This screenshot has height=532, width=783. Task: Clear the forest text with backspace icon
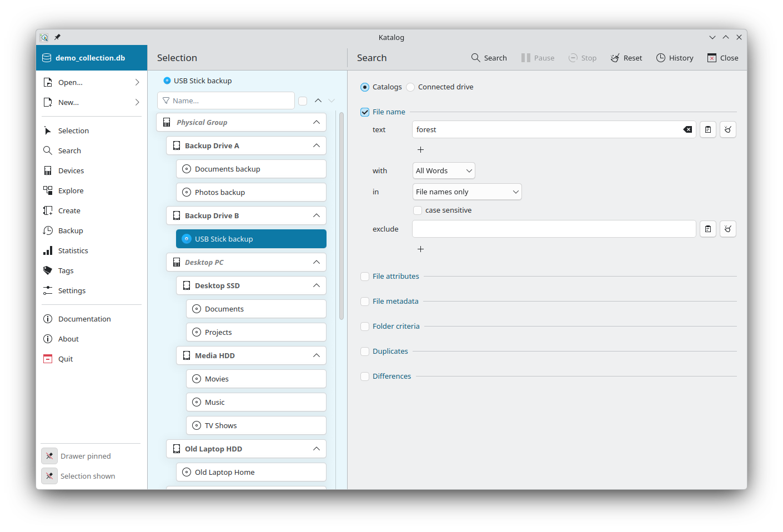coord(687,129)
